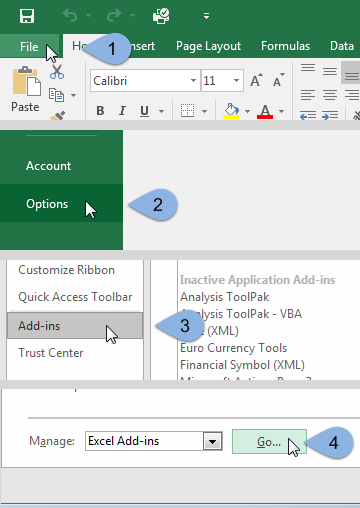Screen dimensions: 360x508
Task: Click the Align Right icon
Action: pos(352,95)
